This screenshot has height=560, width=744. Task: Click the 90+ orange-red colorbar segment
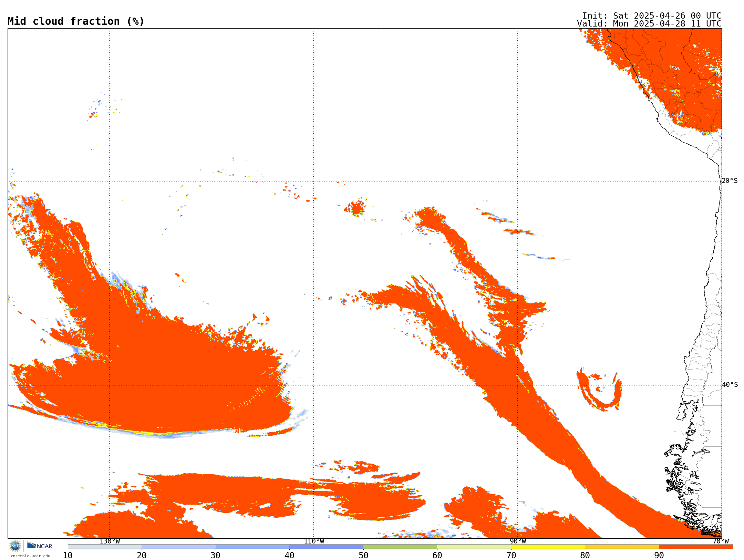pos(696,547)
